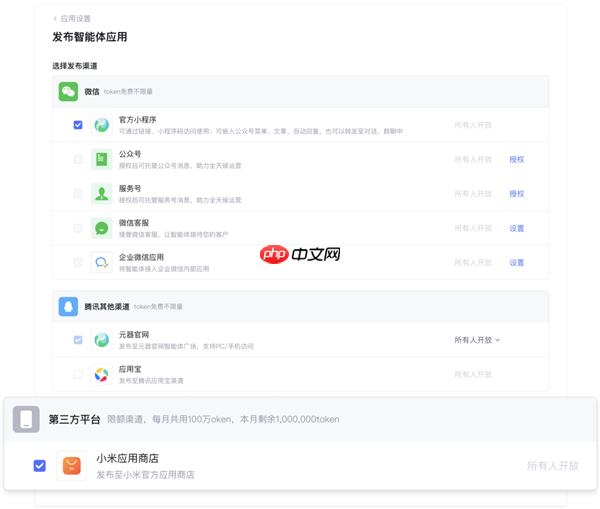This screenshot has width=600, height=509.
Task: Click 所有人开放 label in 官方小程序 row
Action: click(x=473, y=125)
